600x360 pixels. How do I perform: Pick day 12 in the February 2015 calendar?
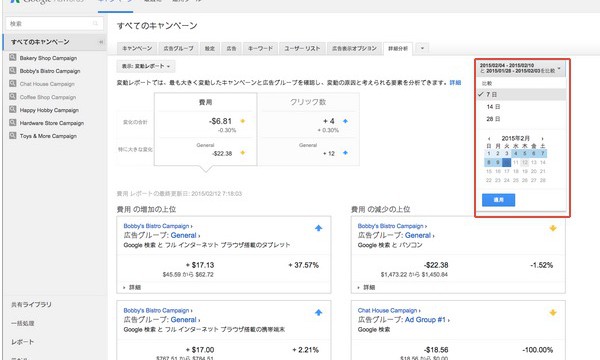pos(525,163)
